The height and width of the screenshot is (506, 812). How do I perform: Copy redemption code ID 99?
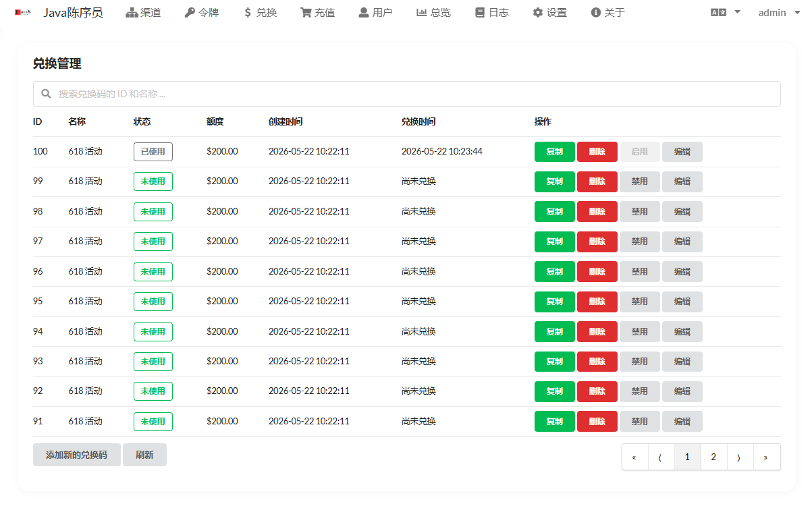[555, 181]
